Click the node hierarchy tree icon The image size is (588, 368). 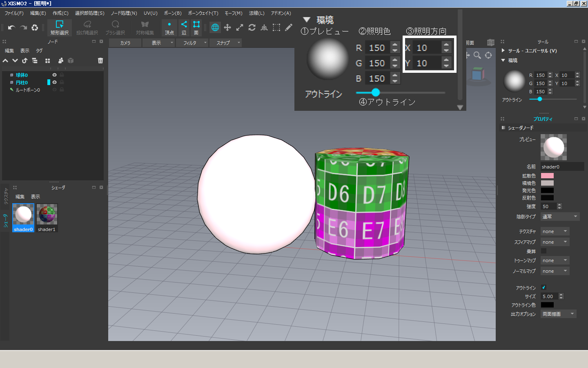coord(35,61)
